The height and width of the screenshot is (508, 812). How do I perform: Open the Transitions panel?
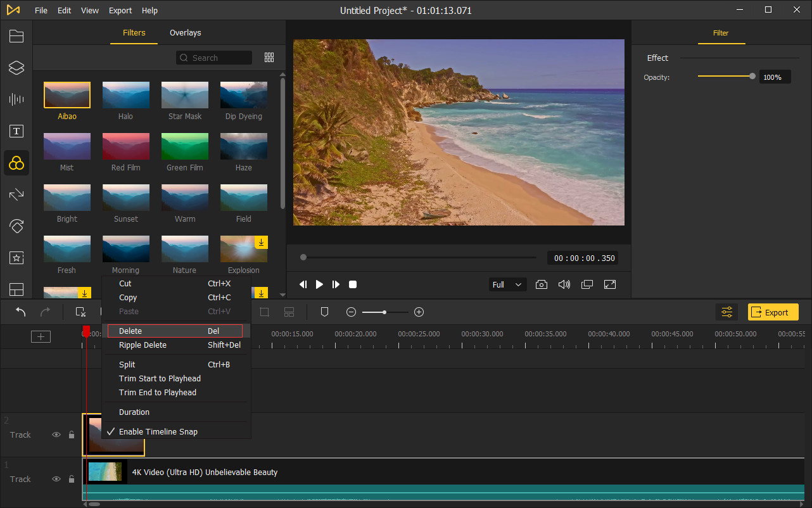tap(16, 194)
